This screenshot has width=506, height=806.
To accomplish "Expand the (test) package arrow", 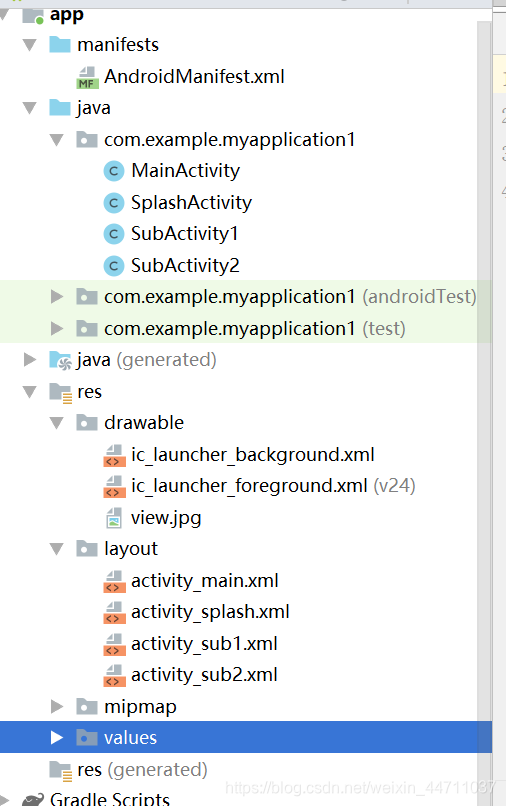I will click(x=57, y=328).
